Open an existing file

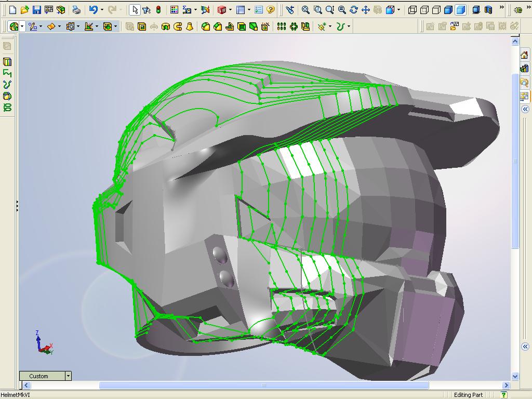point(24,10)
